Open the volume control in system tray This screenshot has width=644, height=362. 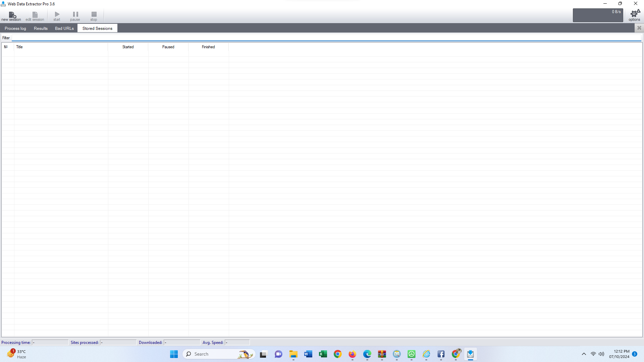coord(601,354)
